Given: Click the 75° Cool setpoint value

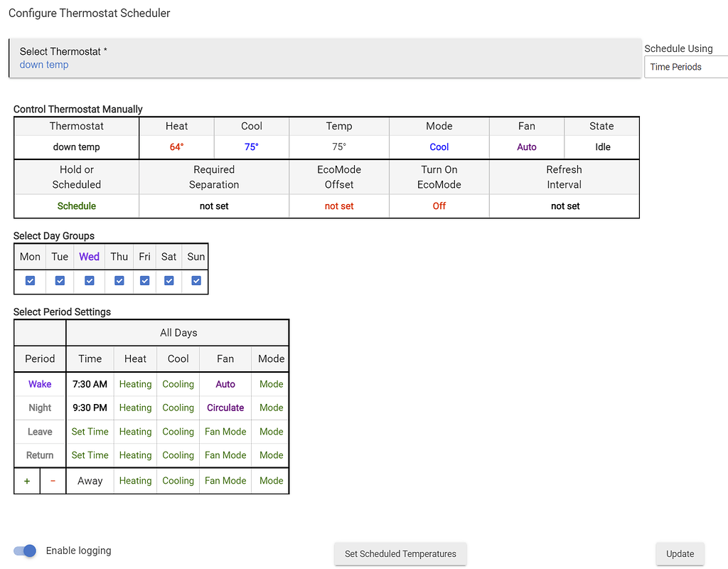Looking at the screenshot, I should pos(251,147).
